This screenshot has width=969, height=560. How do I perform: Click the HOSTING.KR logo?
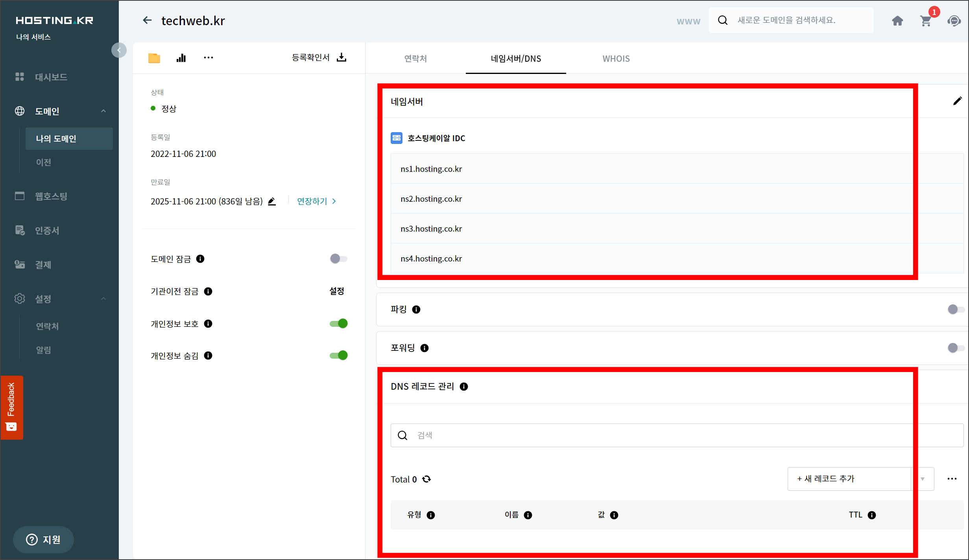pos(54,20)
